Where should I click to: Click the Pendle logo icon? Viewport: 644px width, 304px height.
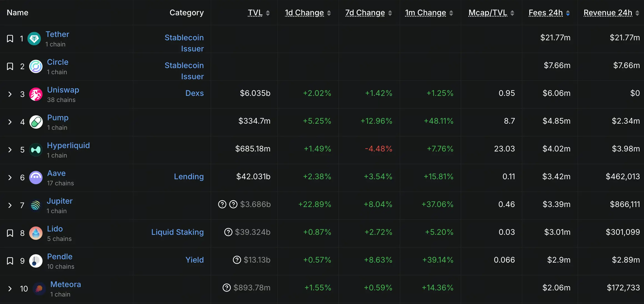pyautogui.click(x=36, y=261)
